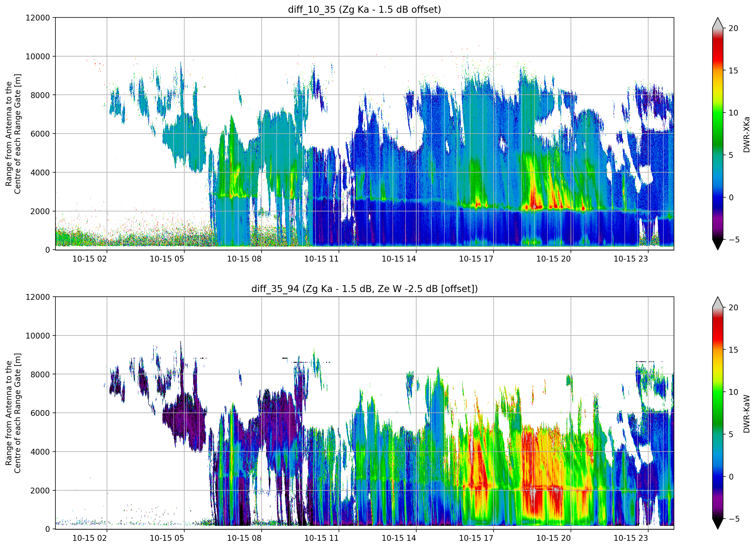
Task: Select the bottom plot's y-axis label
Action: click(13, 413)
